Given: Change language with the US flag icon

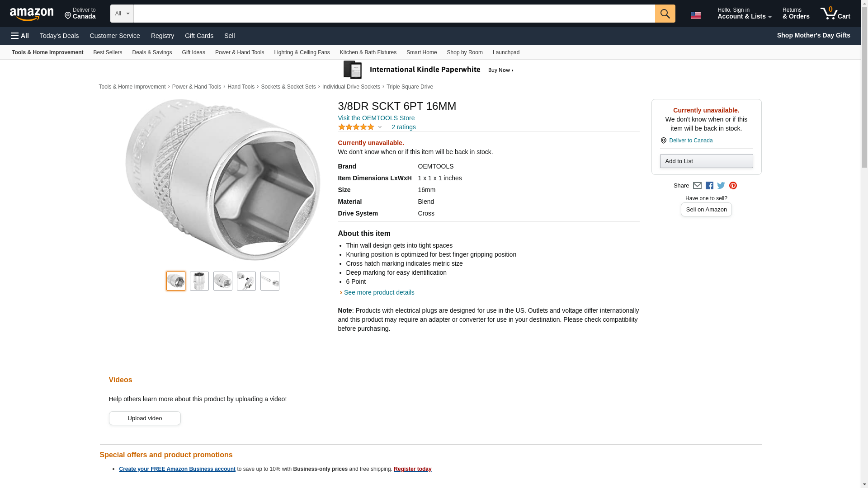Looking at the screenshot, I should (696, 15).
